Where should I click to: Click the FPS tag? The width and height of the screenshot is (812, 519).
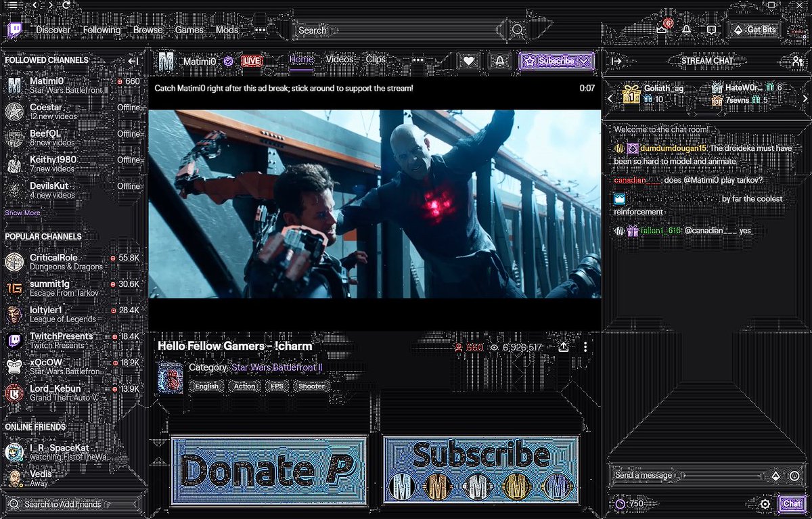tap(277, 386)
